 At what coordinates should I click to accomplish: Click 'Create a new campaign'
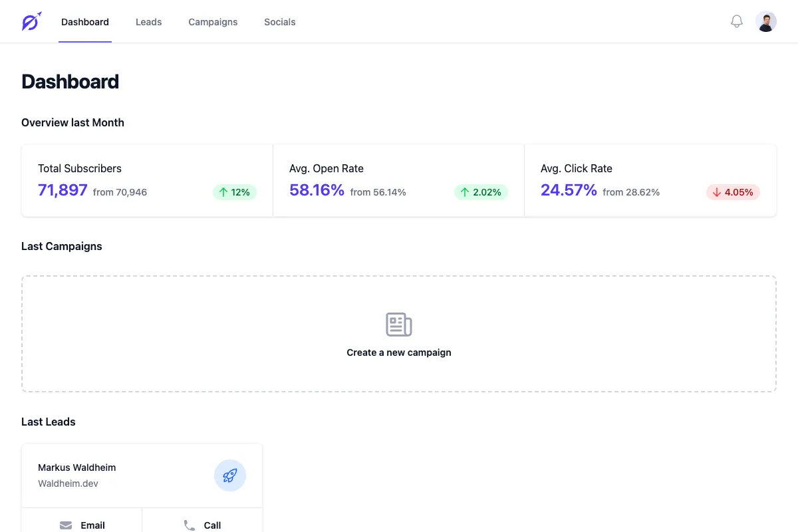pyautogui.click(x=398, y=352)
